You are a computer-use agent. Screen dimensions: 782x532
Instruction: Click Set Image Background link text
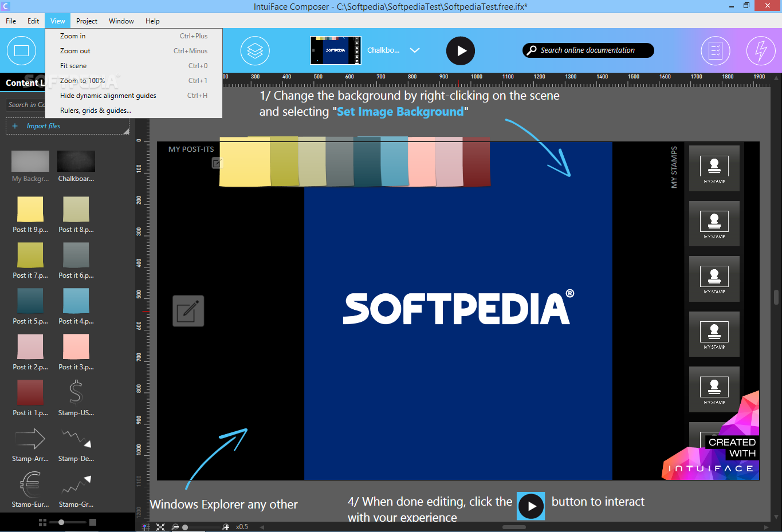[x=400, y=112]
